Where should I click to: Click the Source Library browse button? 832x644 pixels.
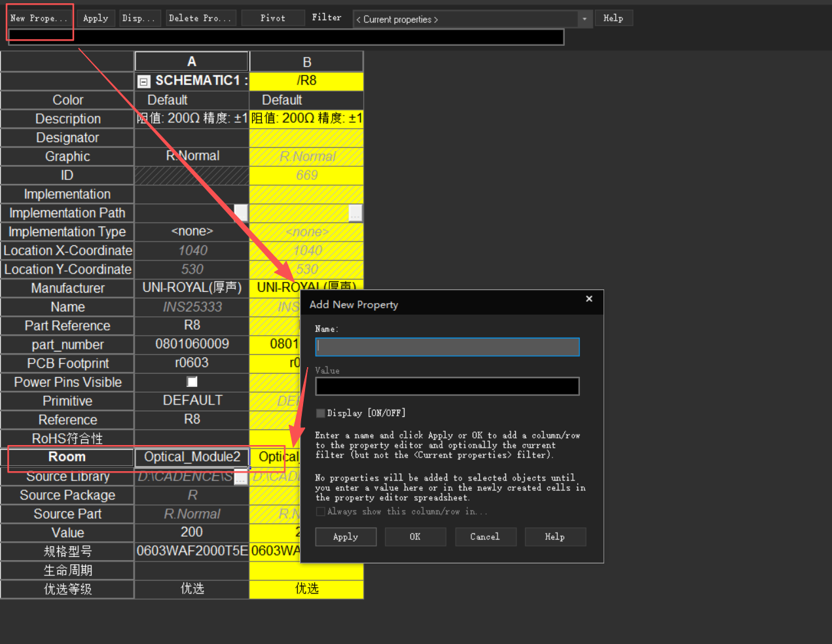(241, 478)
